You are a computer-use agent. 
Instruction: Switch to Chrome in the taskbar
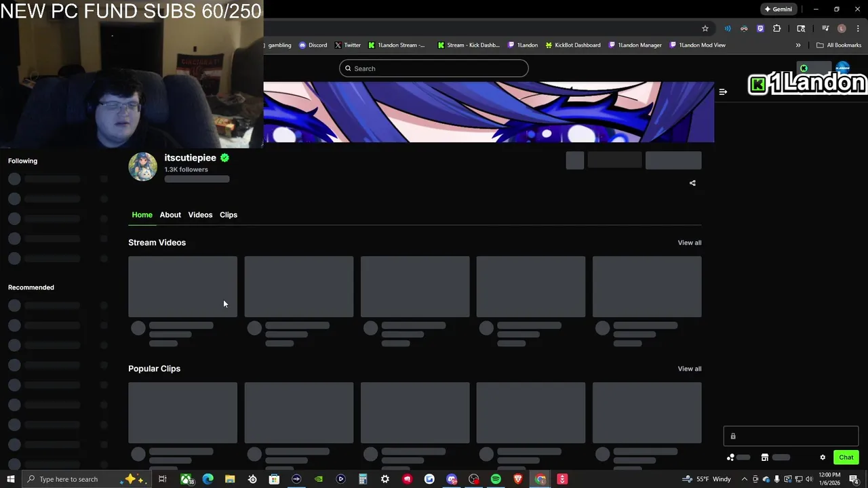540,479
